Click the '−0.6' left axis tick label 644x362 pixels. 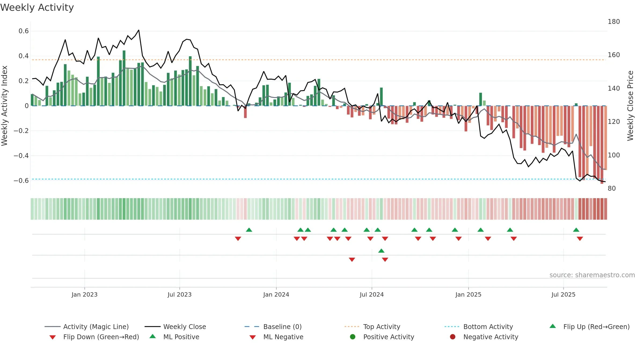tap(21, 181)
